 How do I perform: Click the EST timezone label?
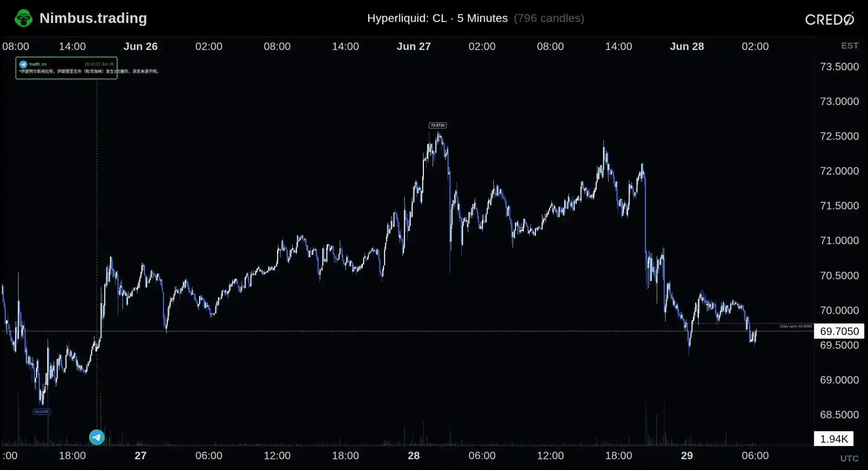pyautogui.click(x=849, y=46)
